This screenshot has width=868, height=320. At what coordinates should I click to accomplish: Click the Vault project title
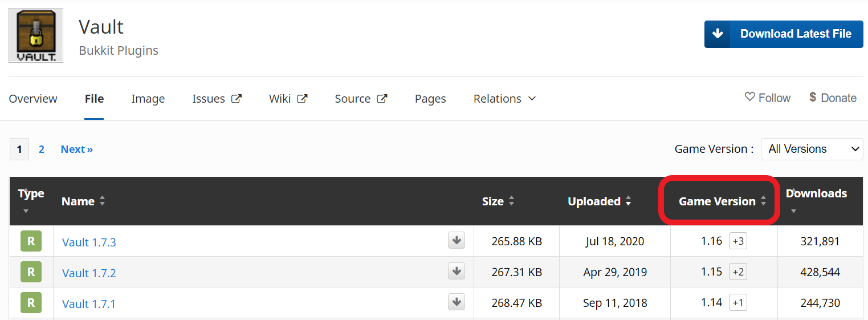[101, 27]
